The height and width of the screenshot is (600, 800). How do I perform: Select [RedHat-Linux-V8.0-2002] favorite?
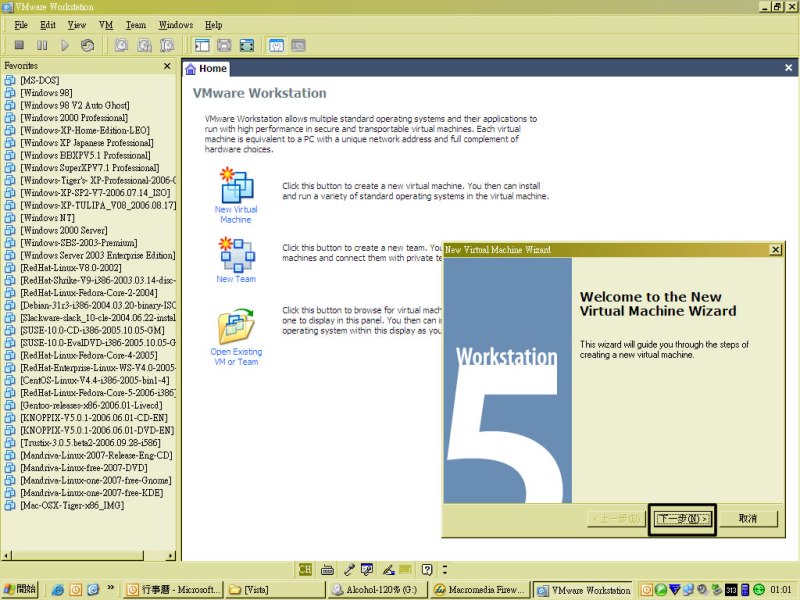pyautogui.click(x=71, y=267)
